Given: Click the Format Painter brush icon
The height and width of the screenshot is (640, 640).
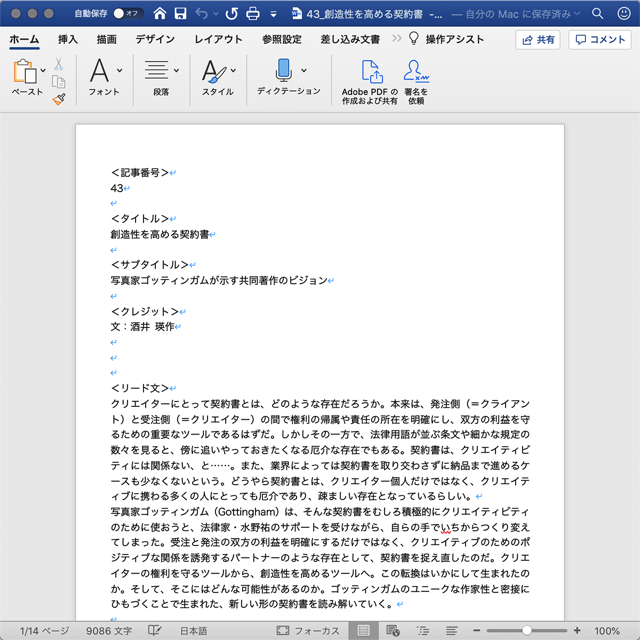Looking at the screenshot, I should (x=58, y=99).
